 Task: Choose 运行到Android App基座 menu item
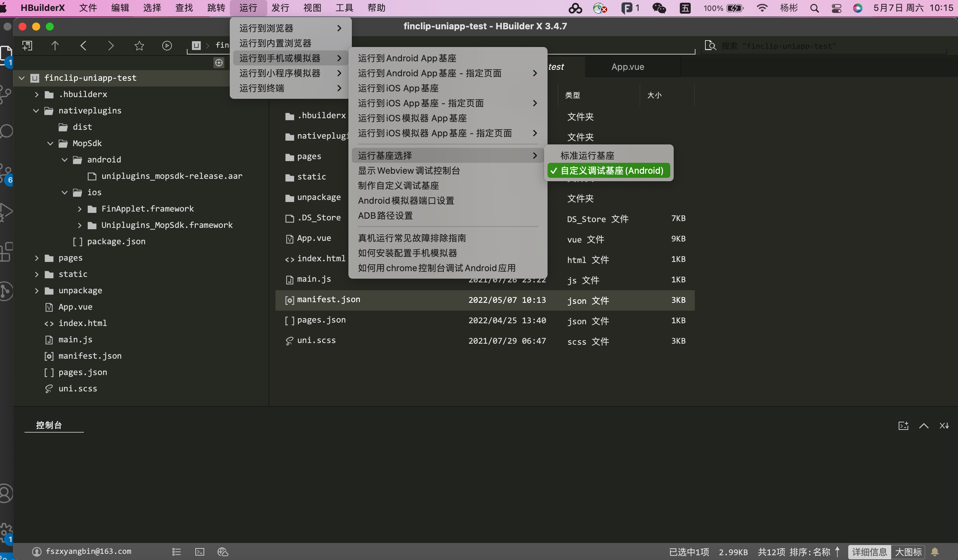(407, 58)
